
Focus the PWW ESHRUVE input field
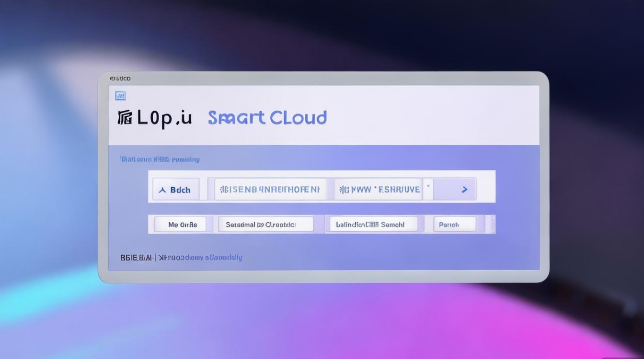pos(383,190)
